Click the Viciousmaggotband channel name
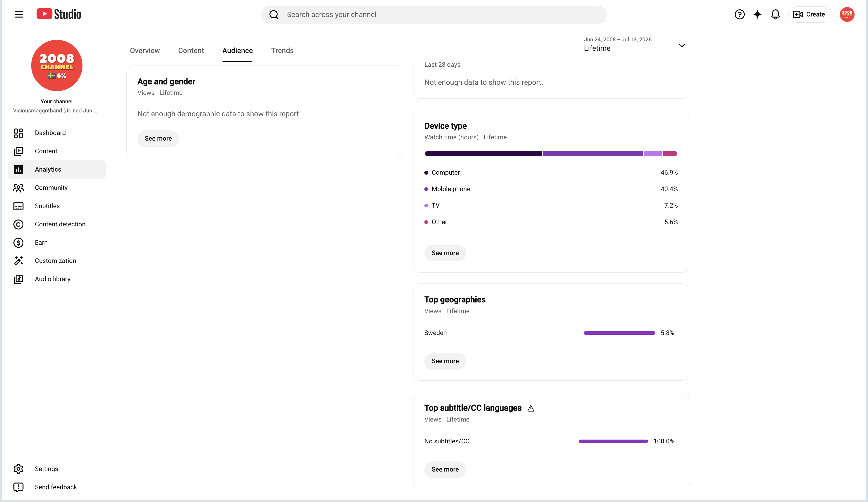This screenshot has width=868, height=502. click(55, 111)
